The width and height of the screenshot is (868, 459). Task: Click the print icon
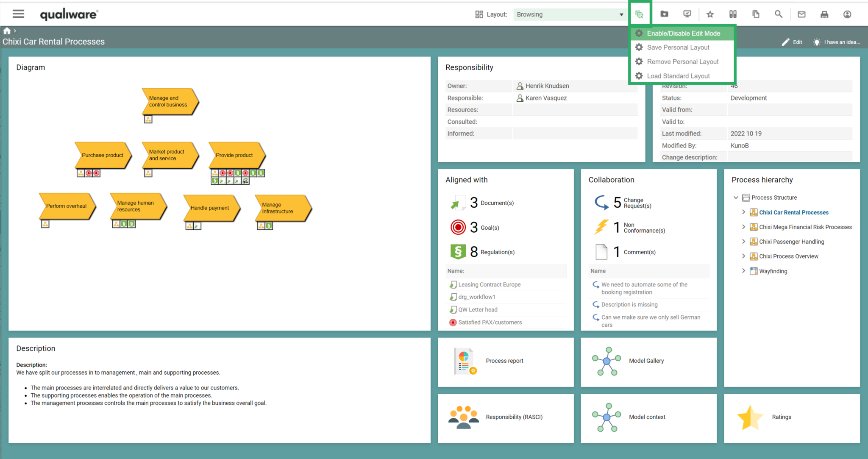[x=824, y=14]
